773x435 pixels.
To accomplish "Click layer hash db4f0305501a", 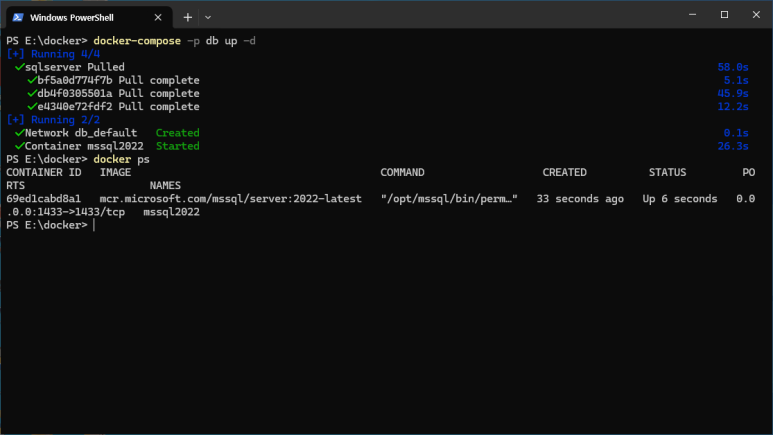I will 75,93.
